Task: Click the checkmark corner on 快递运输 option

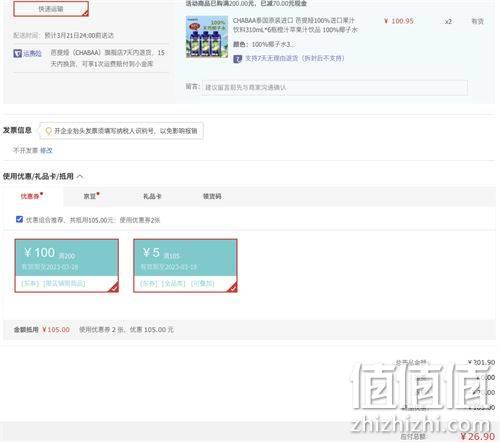Action: coord(85,13)
